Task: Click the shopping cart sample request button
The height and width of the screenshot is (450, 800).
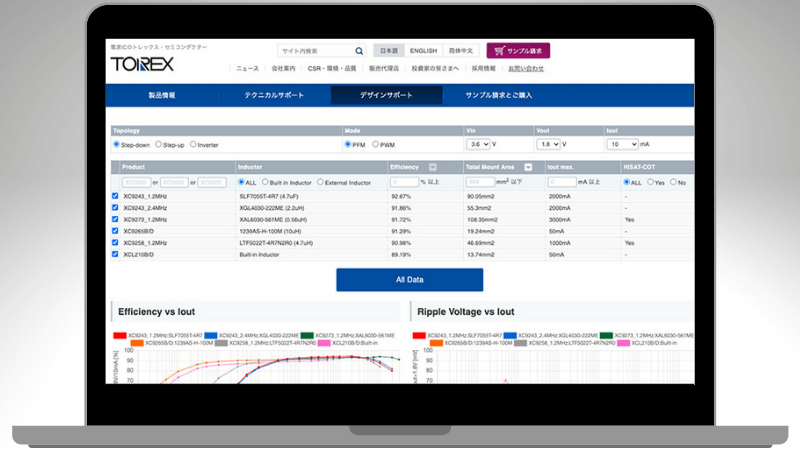Action: click(518, 50)
